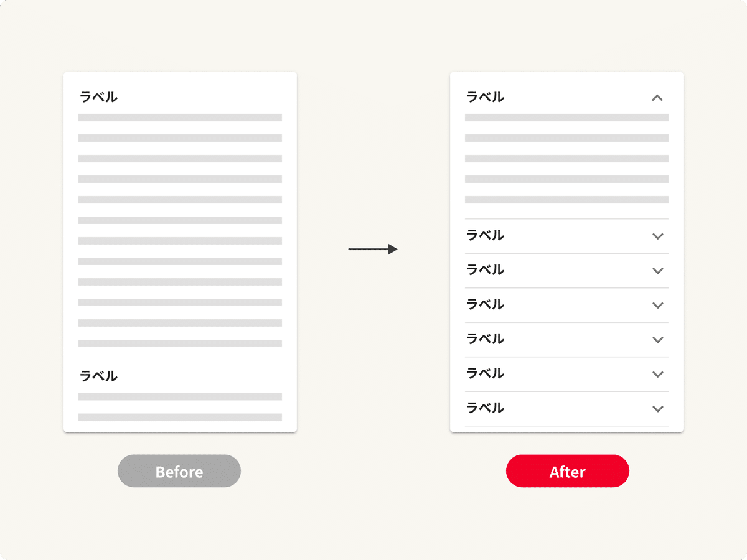The image size is (747, 560).
Task: Click the third ラベル row label in the After panel
Action: [x=485, y=270]
